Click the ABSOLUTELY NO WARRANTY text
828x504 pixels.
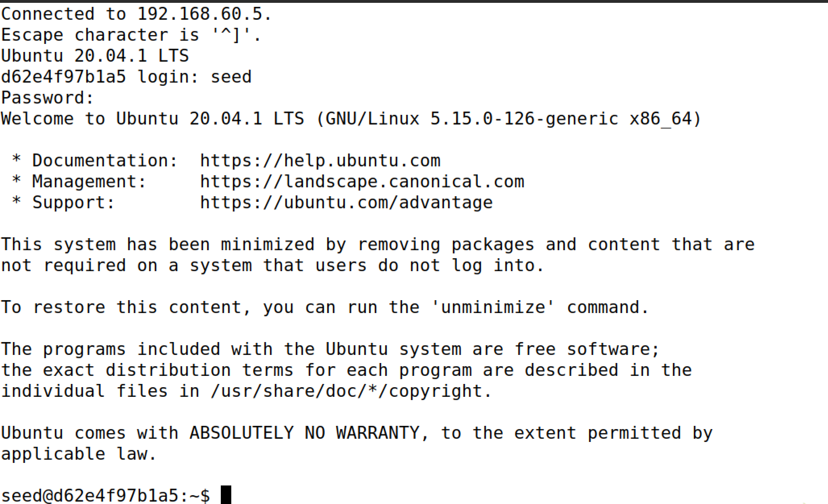pyautogui.click(x=305, y=433)
